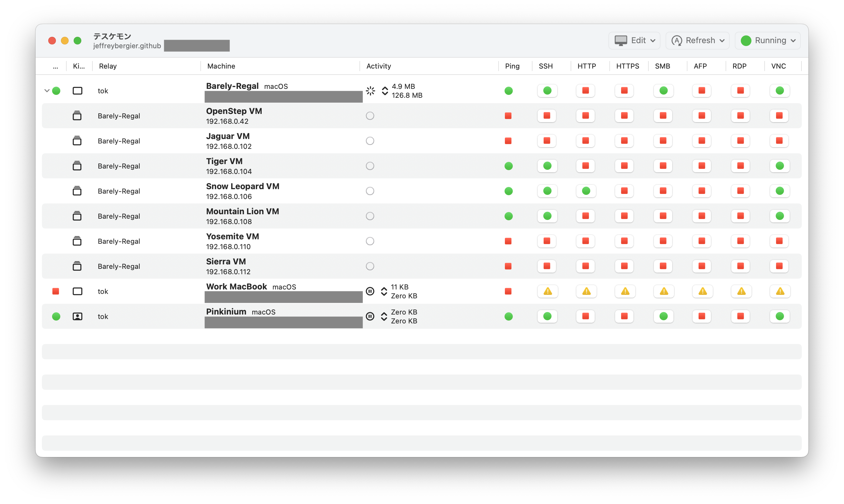Click the screen-sharing kind icon for Pinkinium
Viewport: 844px width, 504px height.
click(x=77, y=316)
